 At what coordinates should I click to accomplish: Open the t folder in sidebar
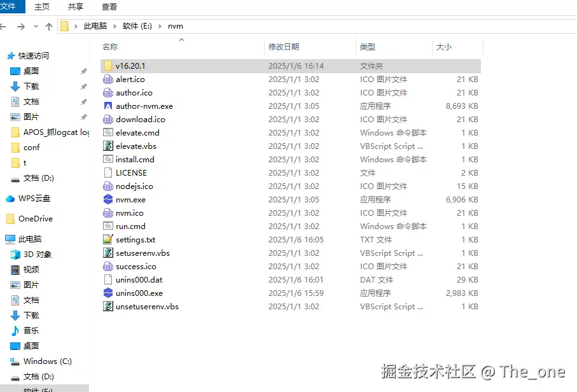tap(25, 163)
